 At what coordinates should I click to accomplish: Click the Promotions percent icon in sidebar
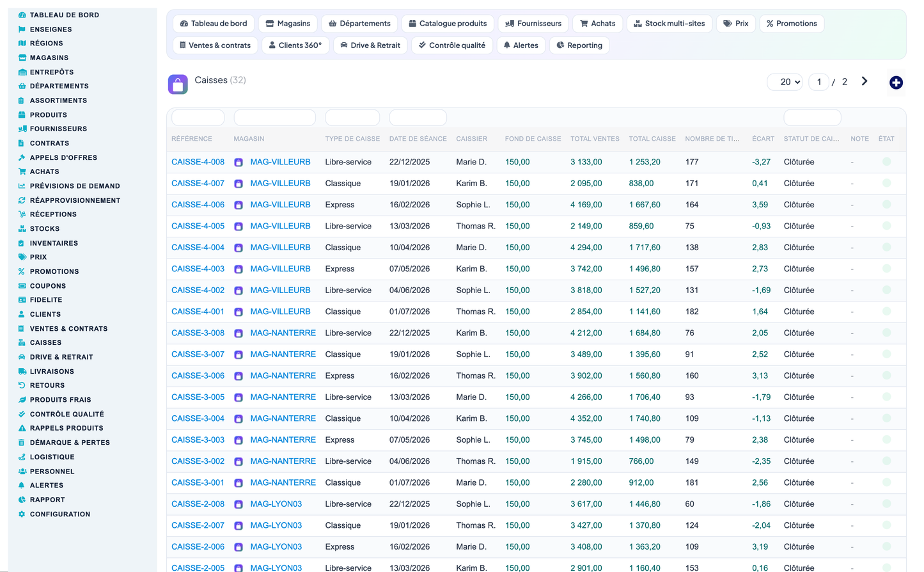tap(22, 271)
